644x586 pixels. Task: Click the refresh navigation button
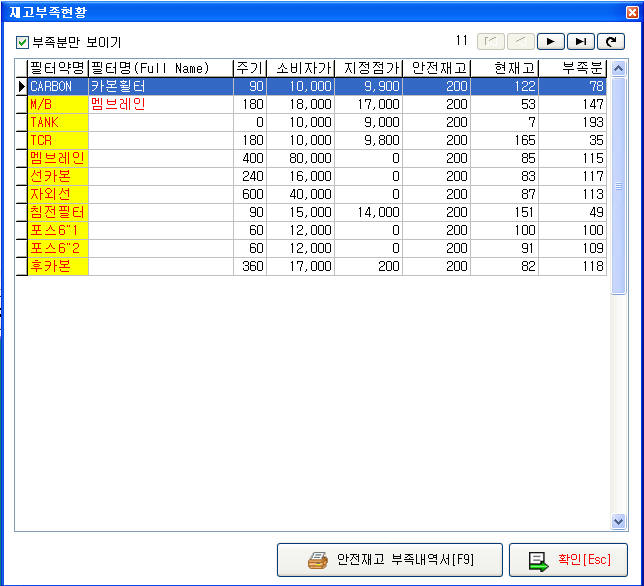611,41
